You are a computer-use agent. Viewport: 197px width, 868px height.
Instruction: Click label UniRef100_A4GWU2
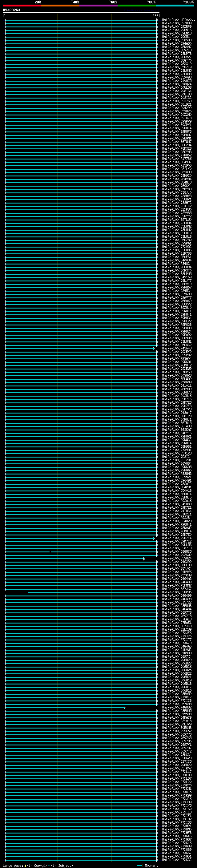click(x=177, y=708)
